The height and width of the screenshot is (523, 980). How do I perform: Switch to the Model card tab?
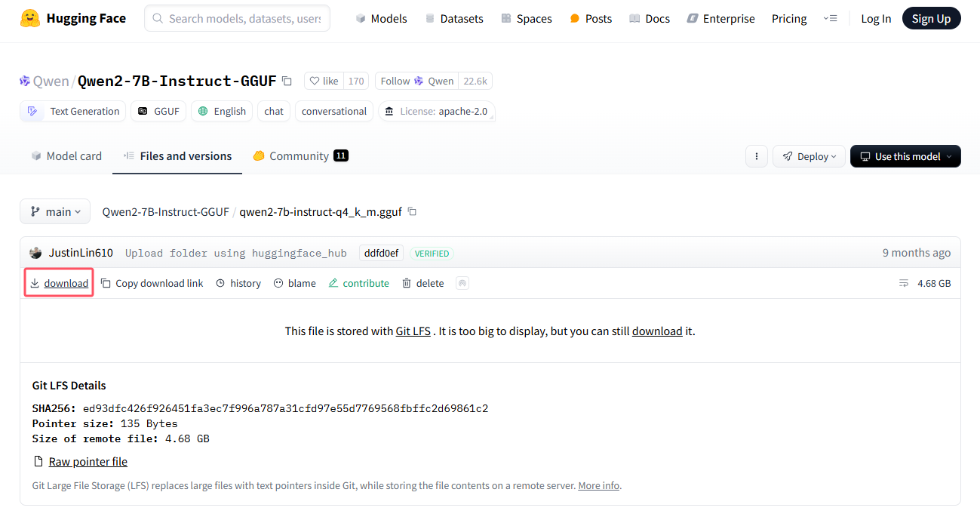66,156
